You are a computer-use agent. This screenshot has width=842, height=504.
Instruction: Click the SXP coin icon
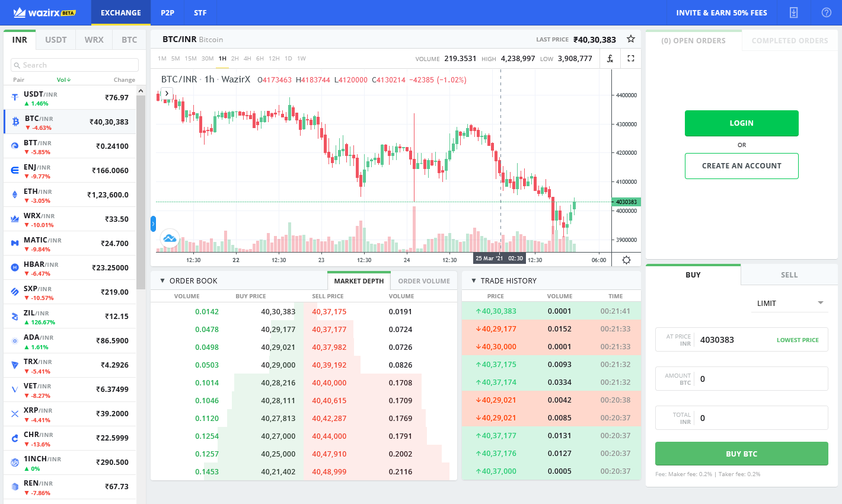coord(15,292)
